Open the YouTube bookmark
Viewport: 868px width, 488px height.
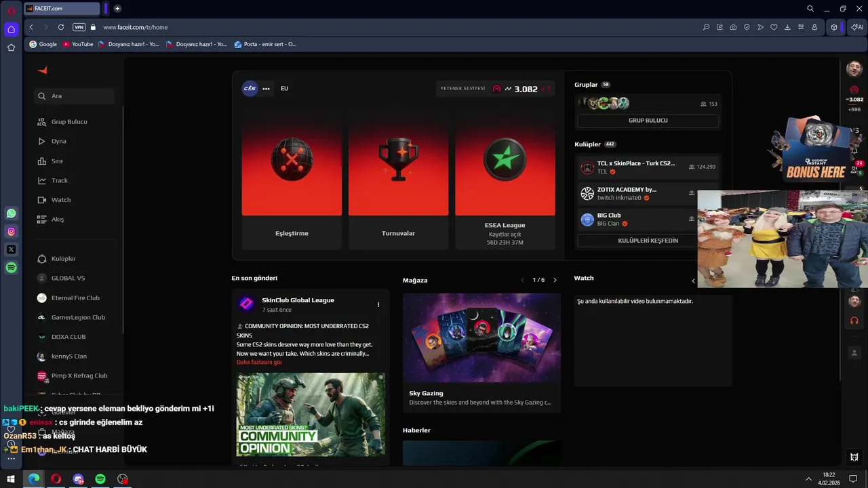pyautogui.click(x=77, y=44)
